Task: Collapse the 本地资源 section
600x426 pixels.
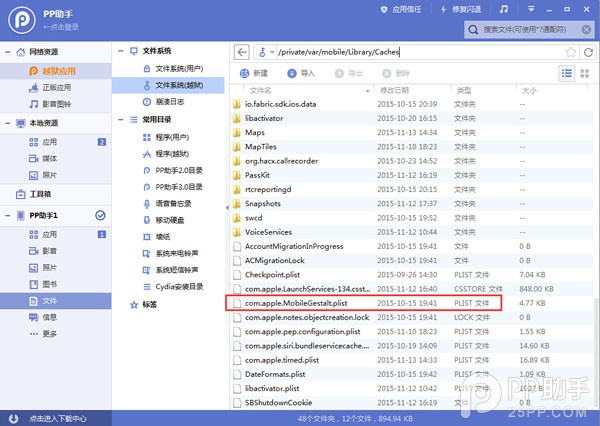Action: 8,123
